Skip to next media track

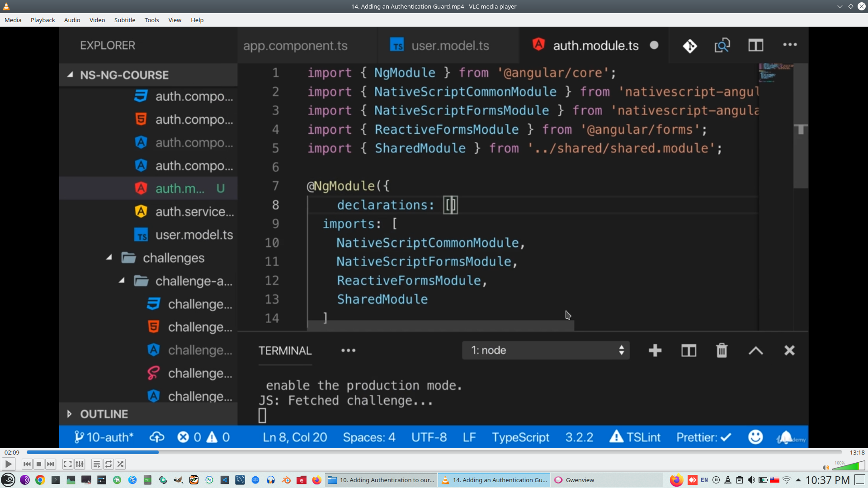[x=51, y=464]
